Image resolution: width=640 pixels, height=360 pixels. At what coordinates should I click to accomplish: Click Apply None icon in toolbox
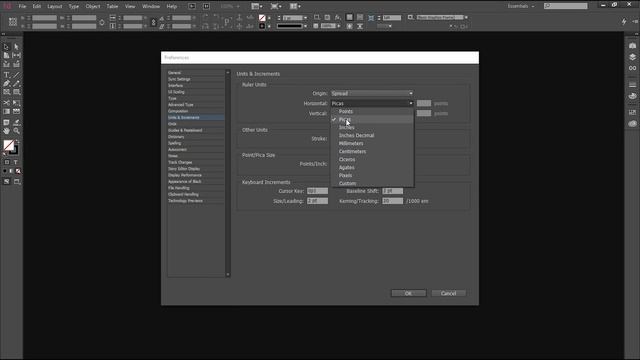pos(18,171)
